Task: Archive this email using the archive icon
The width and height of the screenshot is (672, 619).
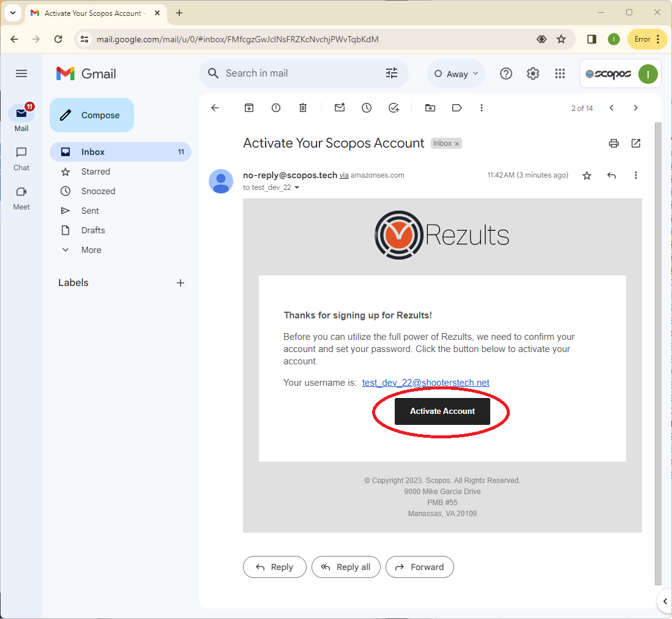Action: click(249, 108)
